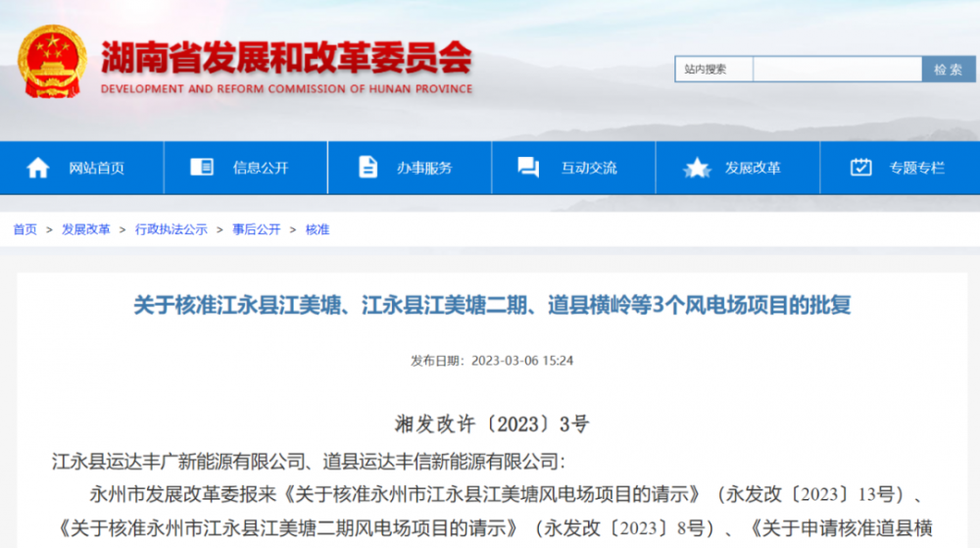Open the 专题专栏 menu item

[900, 168]
